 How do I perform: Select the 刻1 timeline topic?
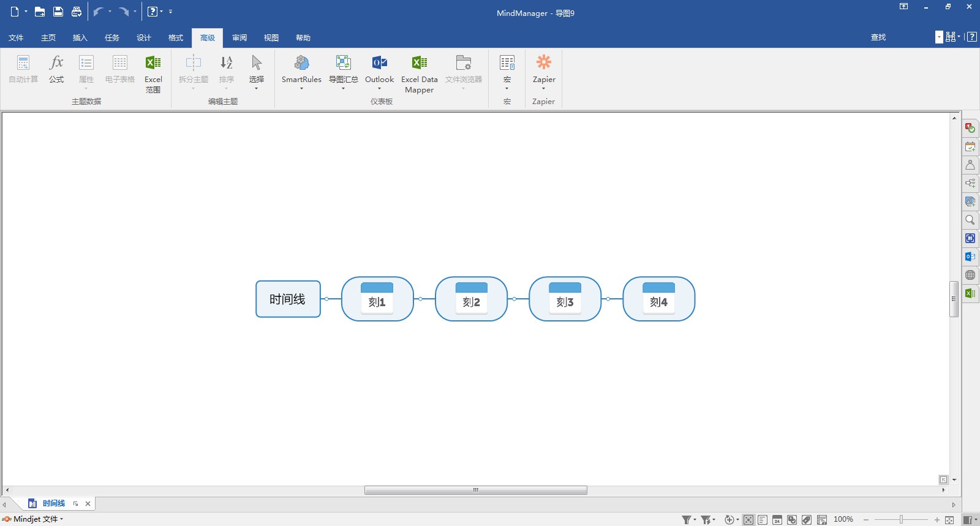click(x=377, y=299)
